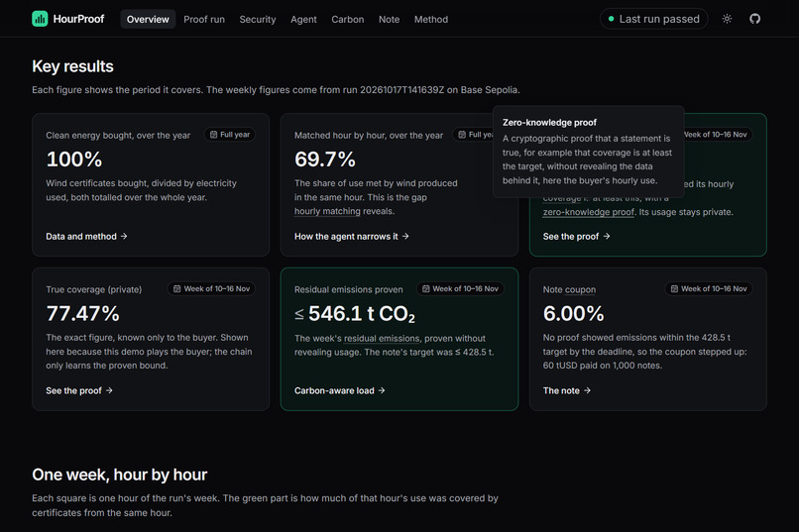Toggle the light/dark theme sun icon

[x=728, y=19]
